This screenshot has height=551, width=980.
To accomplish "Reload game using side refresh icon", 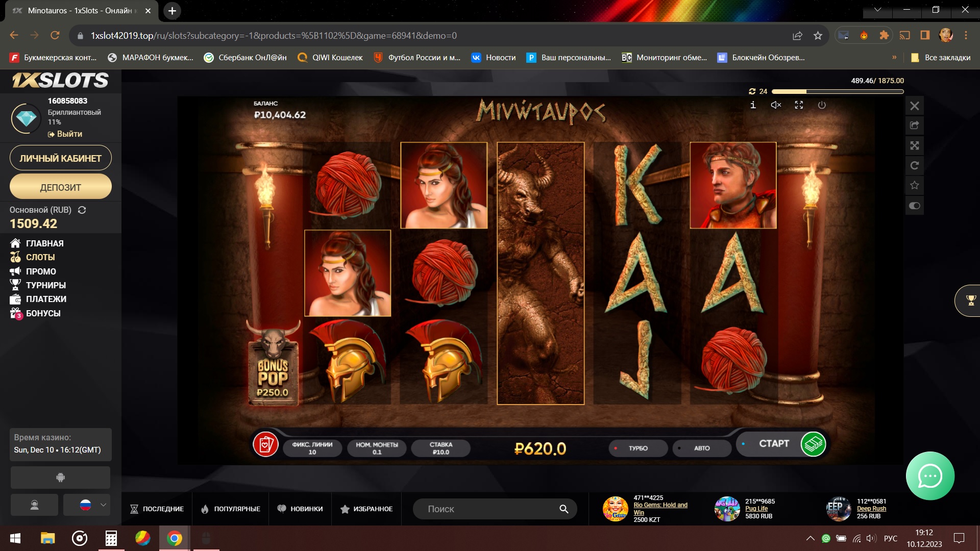I will [915, 165].
